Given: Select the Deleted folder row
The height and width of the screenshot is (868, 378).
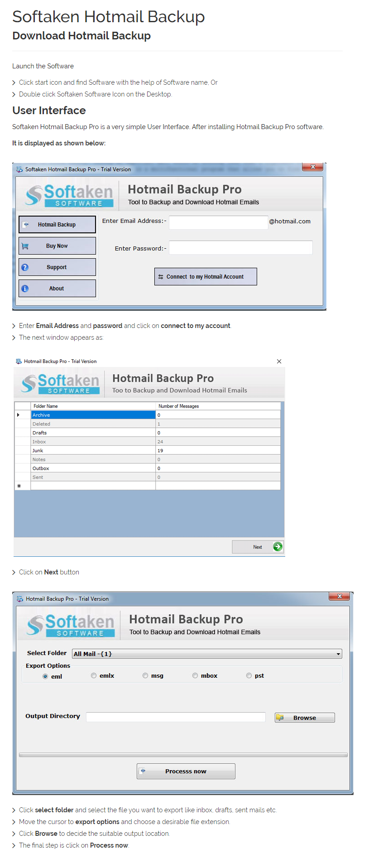Looking at the screenshot, I should (148, 424).
